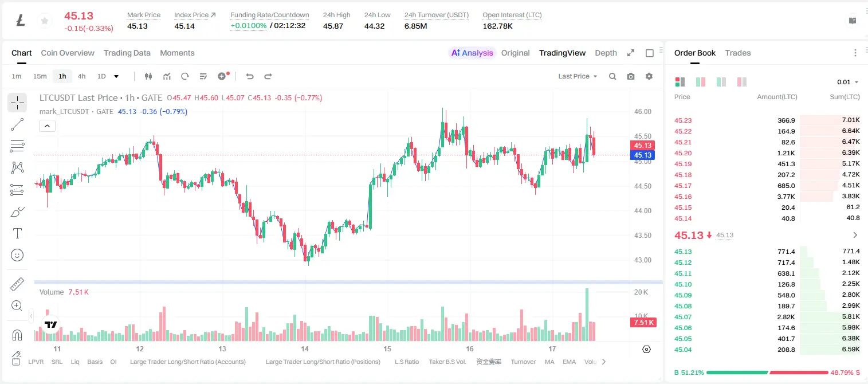Open the 1D timeframe dropdown arrow
This screenshot has width=868, height=384.
116,76
